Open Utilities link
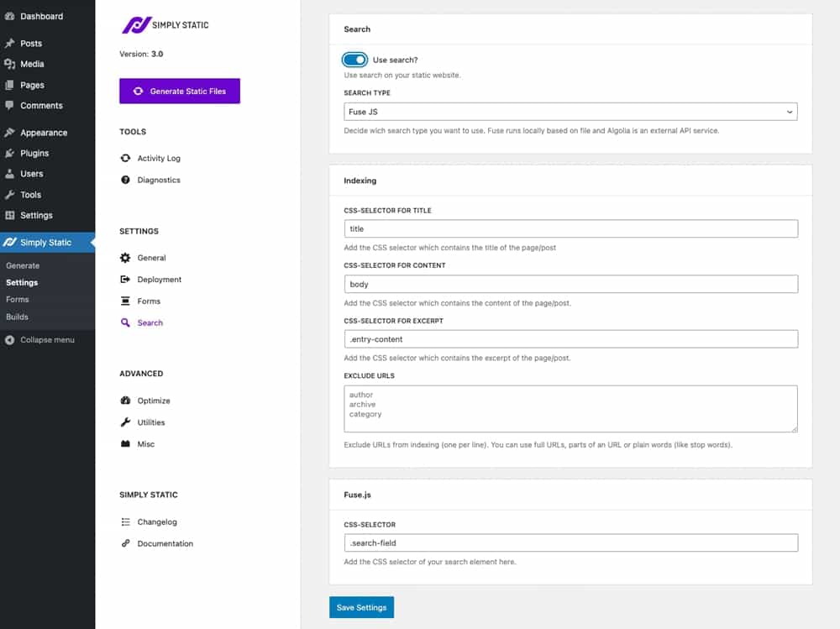The width and height of the screenshot is (840, 629). pyautogui.click(x=151, y=422)
